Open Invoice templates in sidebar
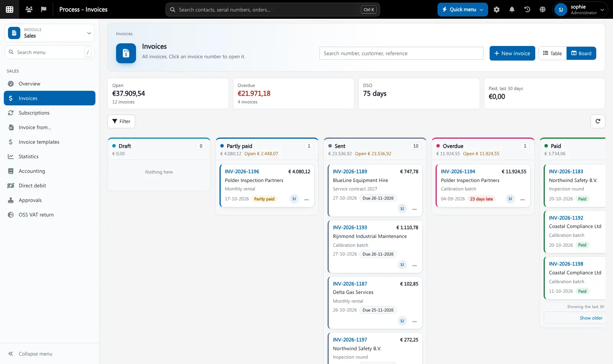 pyautogui.click(x=49, y=142)
